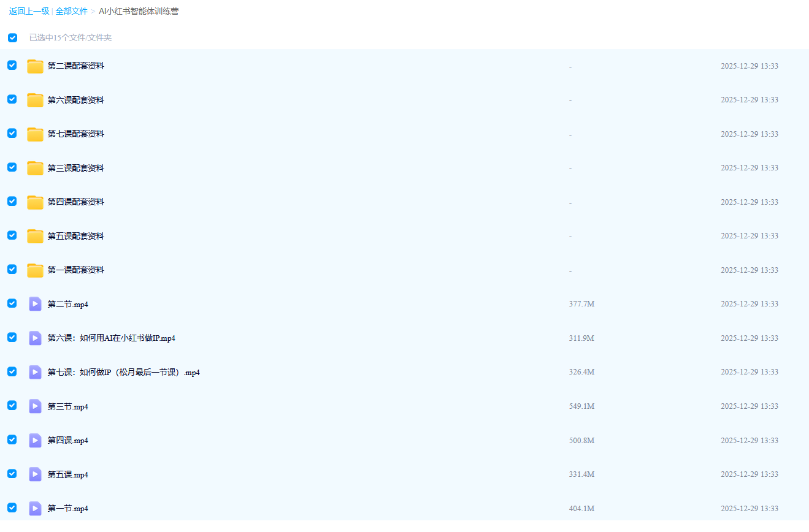Screen dimensions: 809x532
Task: Open the 第五课配套资料 folder by name
Action: point(76,236)
